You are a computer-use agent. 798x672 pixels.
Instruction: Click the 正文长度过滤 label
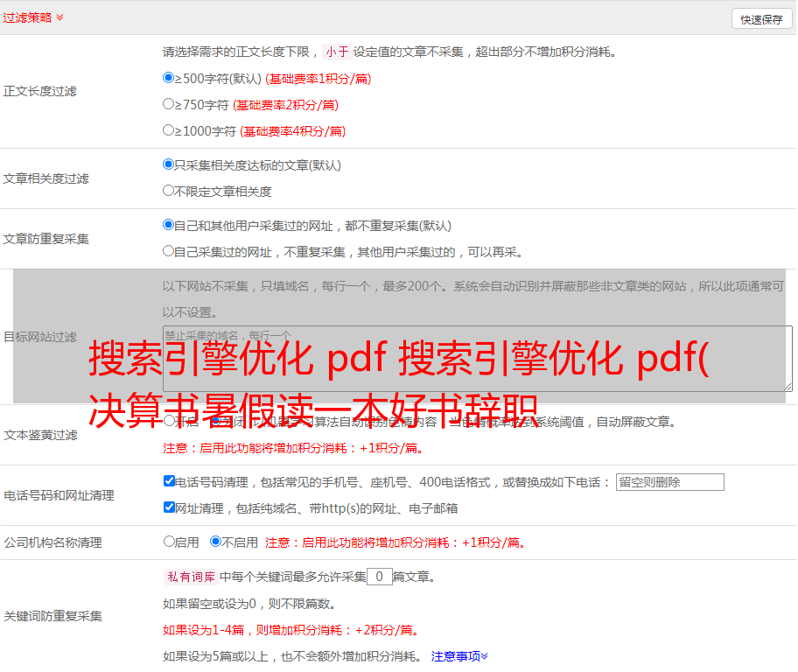click(x=39, y=91)
